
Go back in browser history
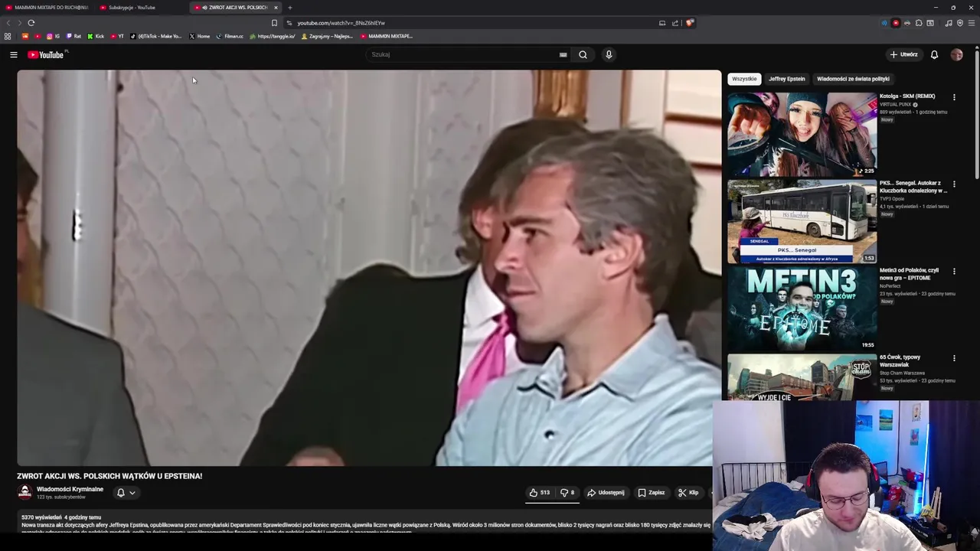point(8,23)
